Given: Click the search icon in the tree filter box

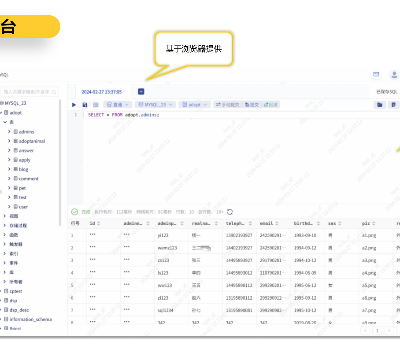Looking at the screenshot, I should pos(54,92).
